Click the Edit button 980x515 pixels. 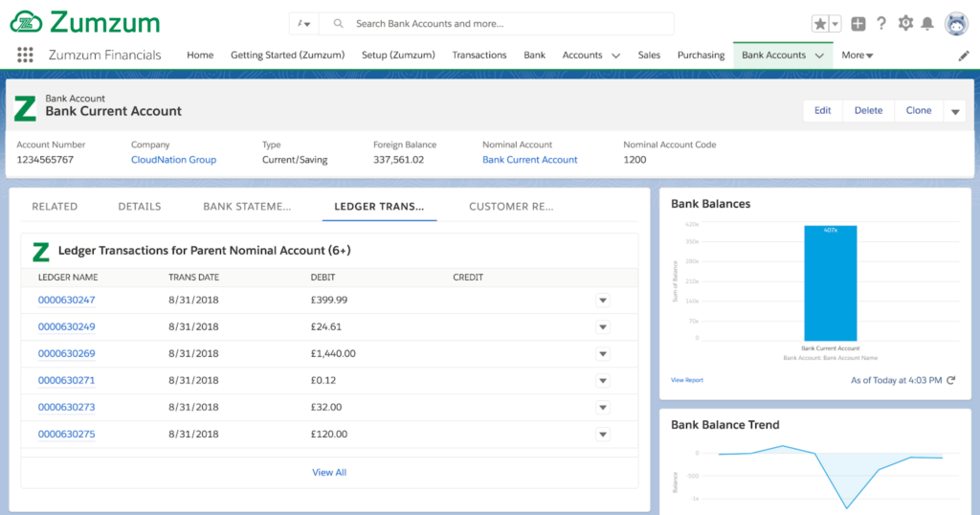click(x=822, y=111)
